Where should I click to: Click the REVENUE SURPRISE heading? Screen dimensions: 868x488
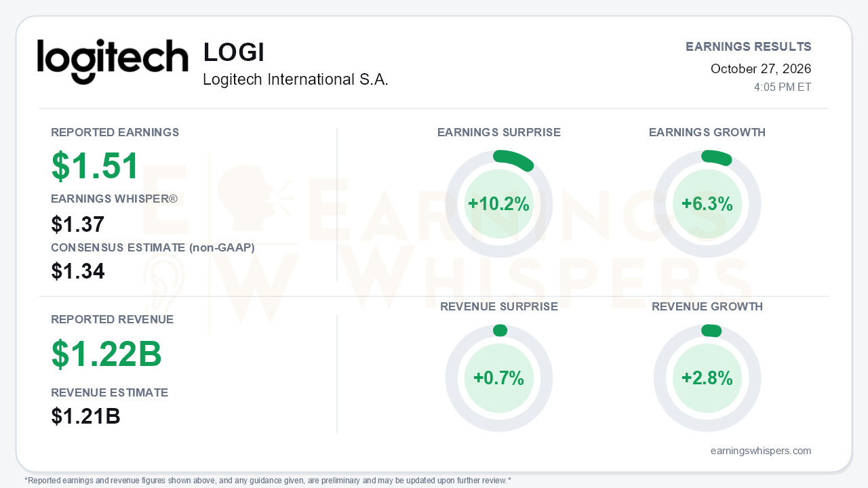point(499,306)
